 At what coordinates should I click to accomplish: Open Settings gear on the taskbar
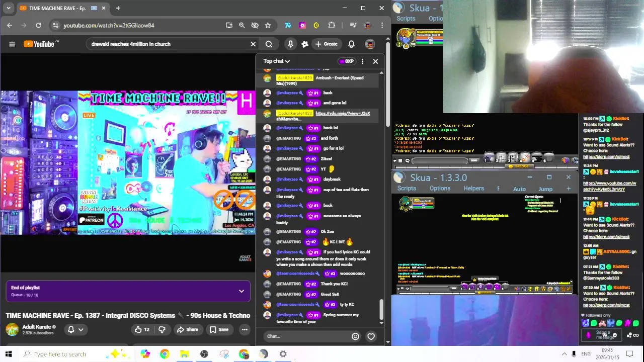pos(283,354)
